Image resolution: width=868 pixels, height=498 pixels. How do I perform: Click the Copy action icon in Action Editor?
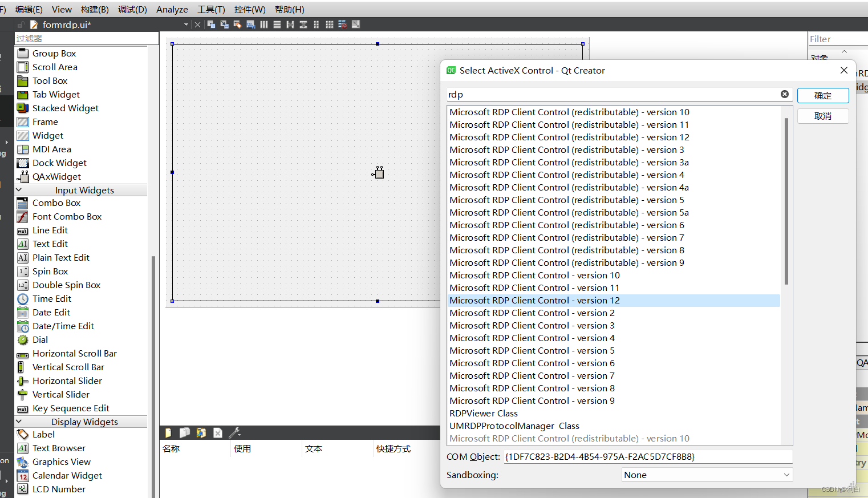[185, 433]
